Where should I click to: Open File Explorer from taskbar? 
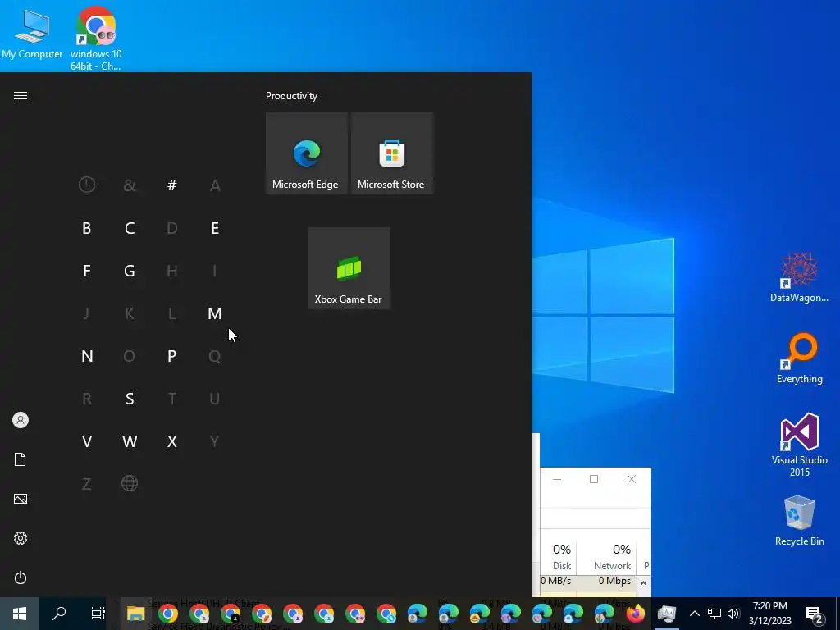(x=136, y=614)
